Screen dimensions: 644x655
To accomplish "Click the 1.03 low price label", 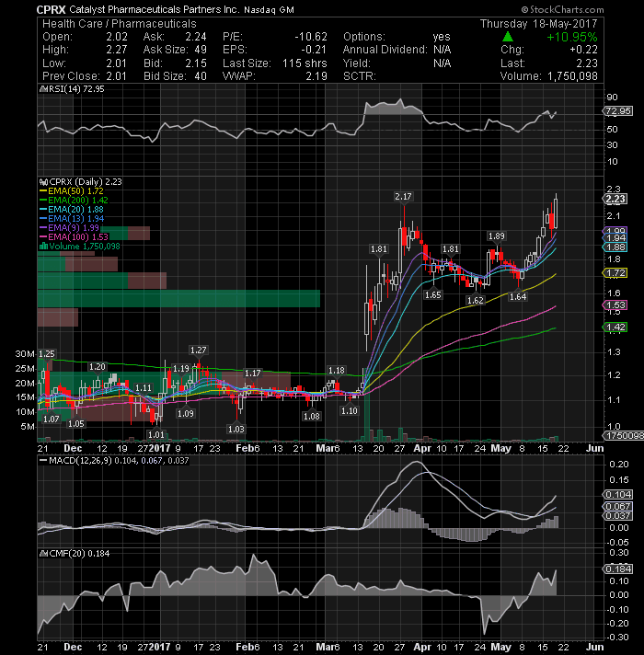I will (x=236, y=429).
